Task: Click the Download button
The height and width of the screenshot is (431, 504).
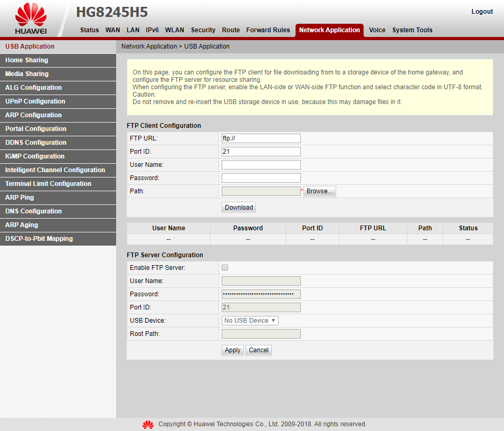Action: click(239, 207)
